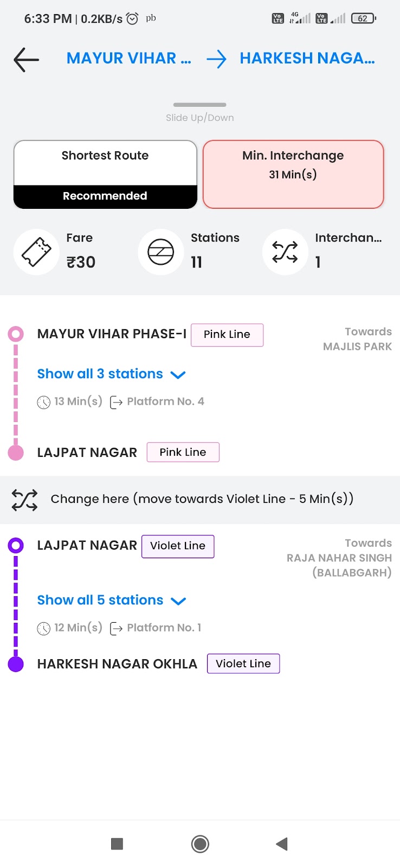Tap the interchange icon beside Change here

click(25, 500)
